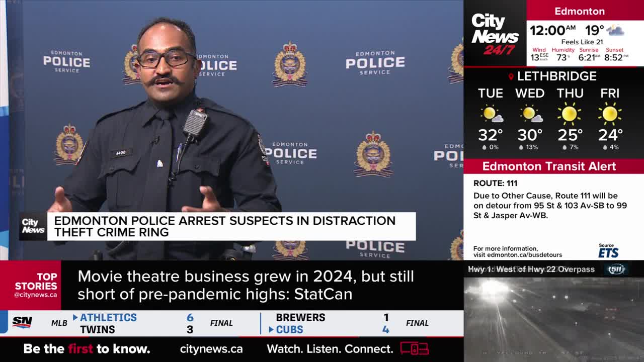Click the small CityNews logo beside headline
The height and width of the screenshot is (362, 644).
coord(33,226)
